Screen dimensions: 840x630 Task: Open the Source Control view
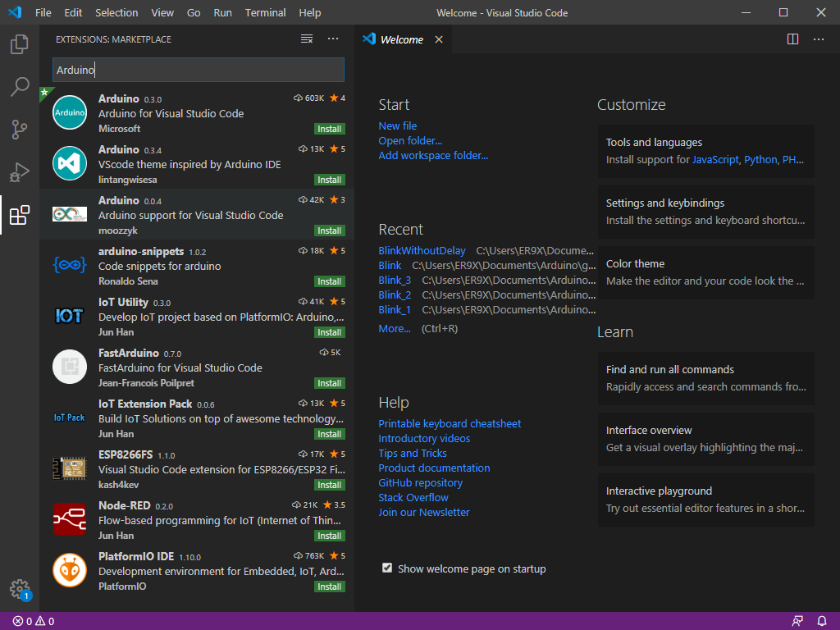(20, 129)
